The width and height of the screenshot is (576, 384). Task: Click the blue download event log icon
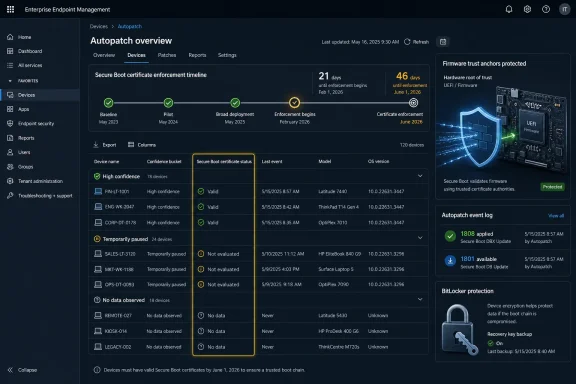tap(450, 261)
